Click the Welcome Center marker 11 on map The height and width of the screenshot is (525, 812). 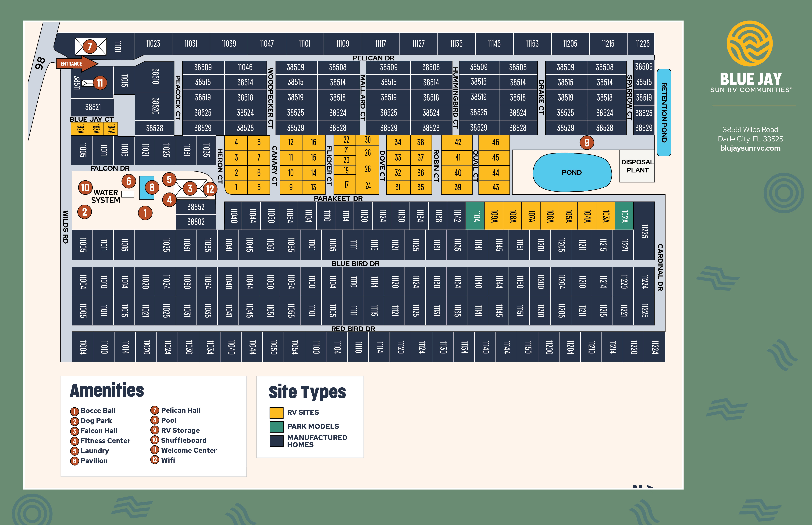100,83
